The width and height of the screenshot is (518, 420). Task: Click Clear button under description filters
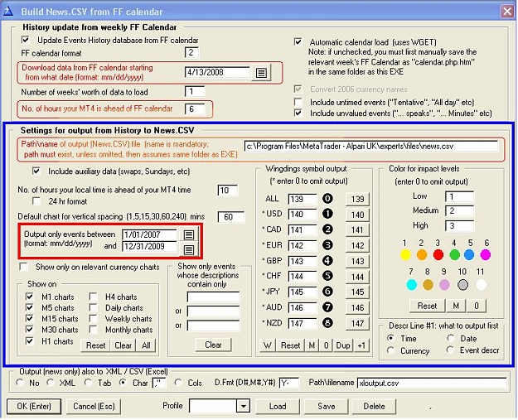click(x=213, y=345)
